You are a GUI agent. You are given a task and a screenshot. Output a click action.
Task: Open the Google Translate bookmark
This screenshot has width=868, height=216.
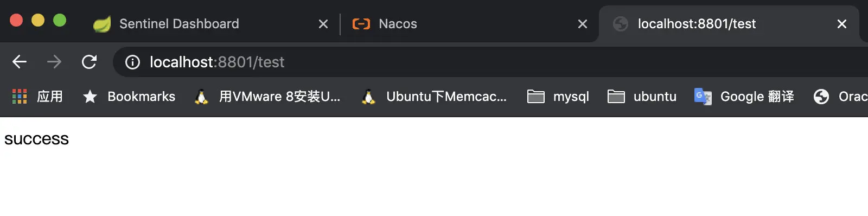(x=744, y=97)
